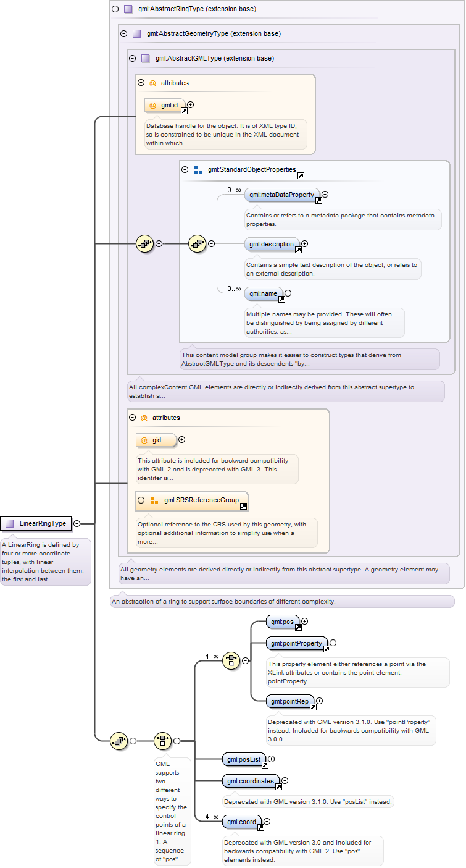Follow link arrow on gml:coordinates
The height and width of the screenshot is (868, 466).
pos(278,787)
